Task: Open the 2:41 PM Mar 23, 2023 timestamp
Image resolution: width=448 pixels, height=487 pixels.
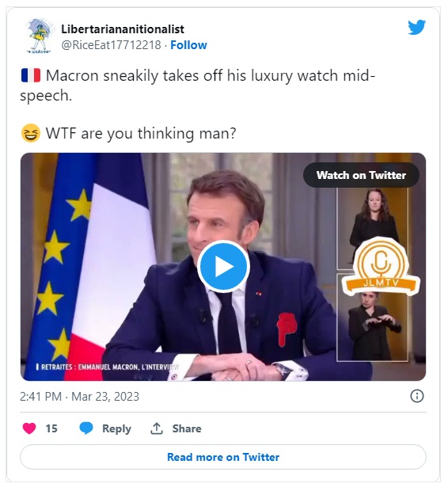Action: [x=79, y=397]
